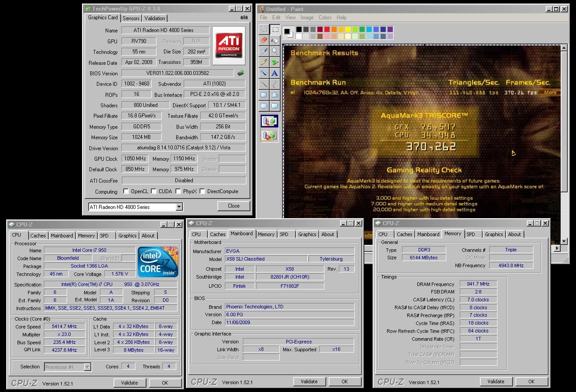Click the DRAM Frequency value 941.7 MHz
This screenshot has width=576, height=392.
pos(478,284)
